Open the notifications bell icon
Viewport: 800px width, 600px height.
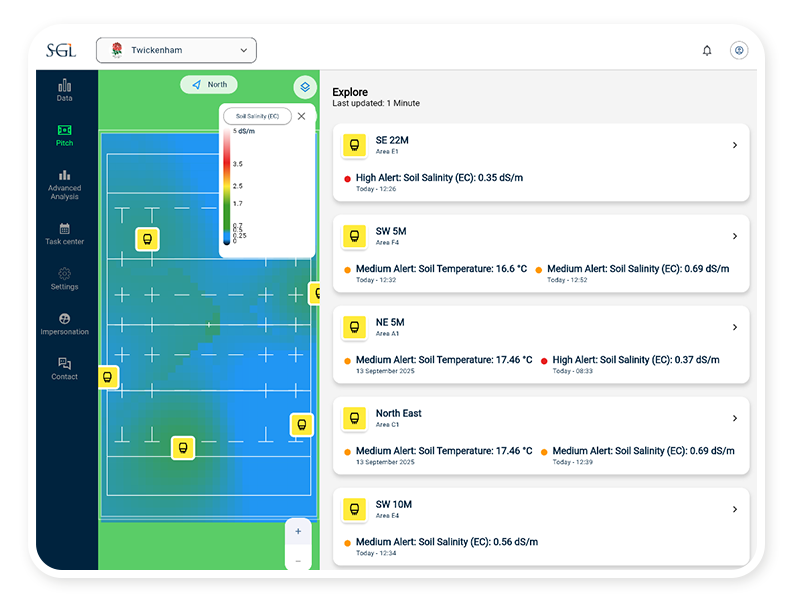pyautogui.click(x=707, y=50)
